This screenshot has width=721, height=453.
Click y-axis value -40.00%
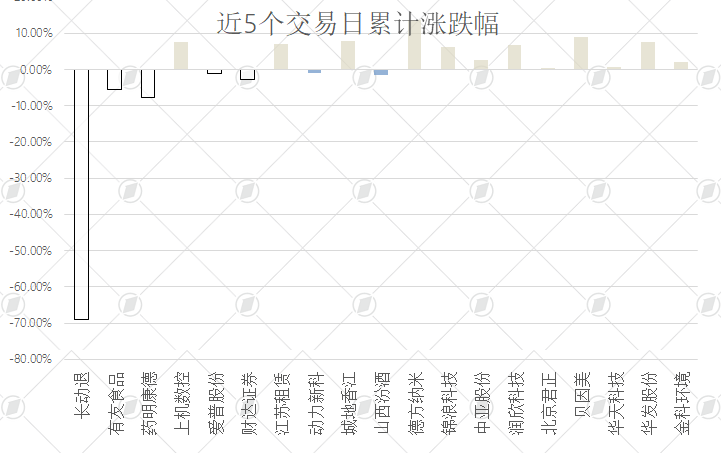31,214
